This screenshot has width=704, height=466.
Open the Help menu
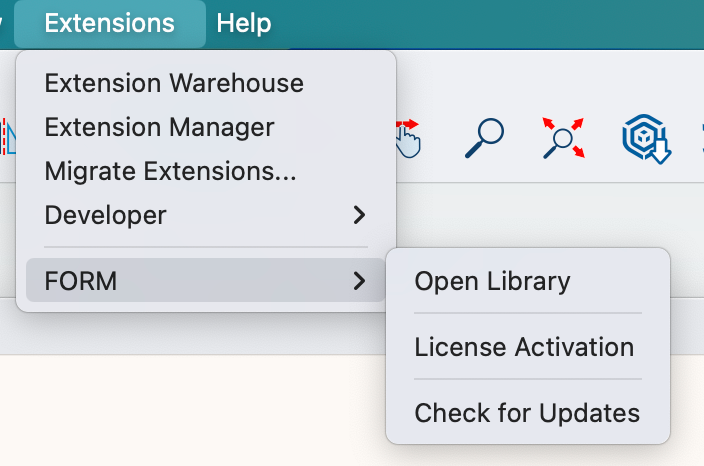tap(243, 23)
